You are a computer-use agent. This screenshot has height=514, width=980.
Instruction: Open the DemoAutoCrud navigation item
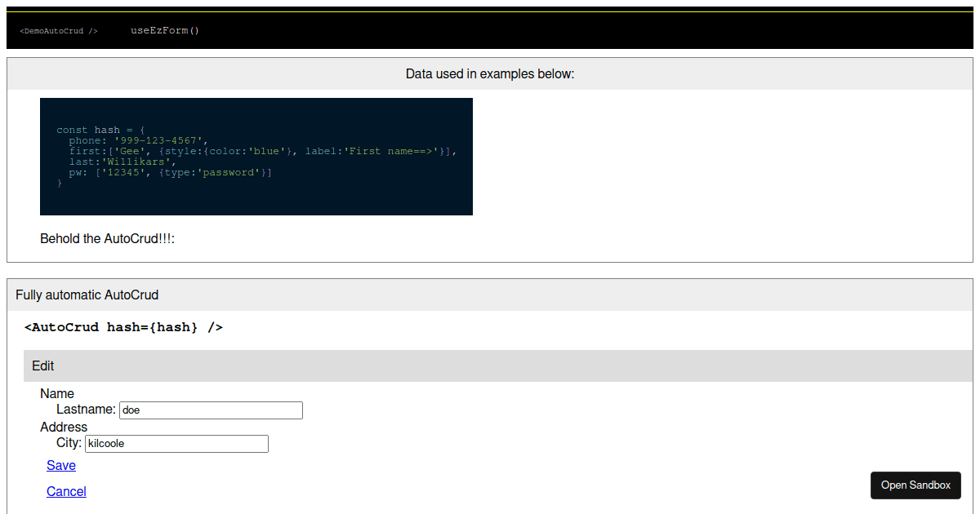[57, 31]
